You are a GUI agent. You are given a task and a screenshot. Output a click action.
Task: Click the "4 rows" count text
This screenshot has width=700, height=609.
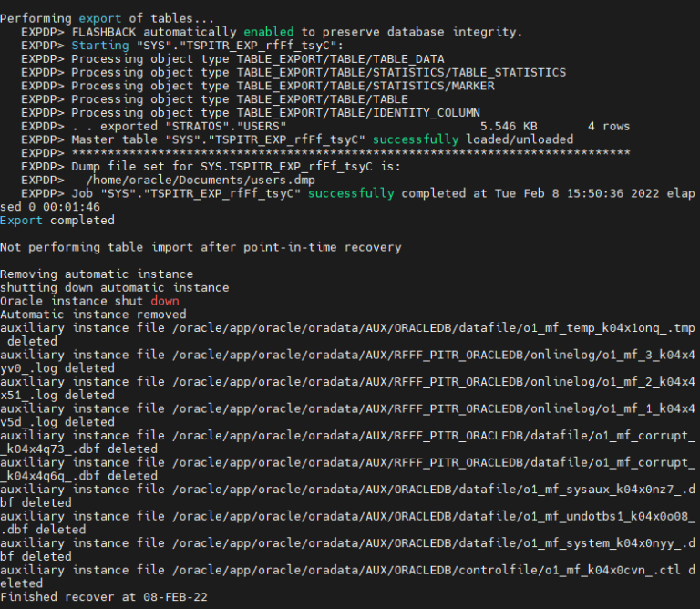609,126
